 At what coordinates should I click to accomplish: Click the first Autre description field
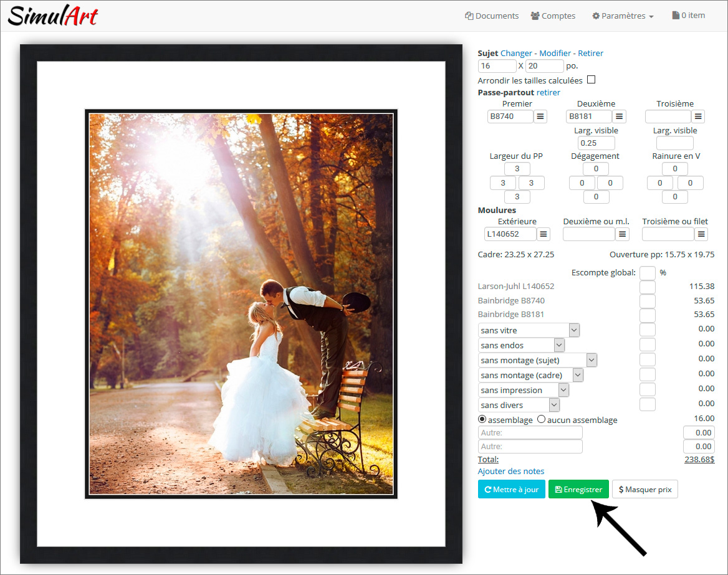pos(530,432)
